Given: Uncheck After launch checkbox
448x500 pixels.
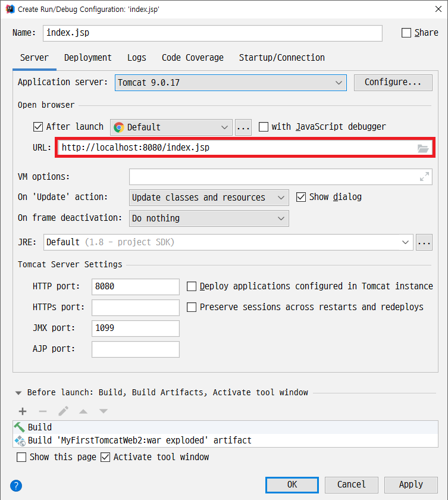Looking at the screenshot, I should tap(38, 127).
